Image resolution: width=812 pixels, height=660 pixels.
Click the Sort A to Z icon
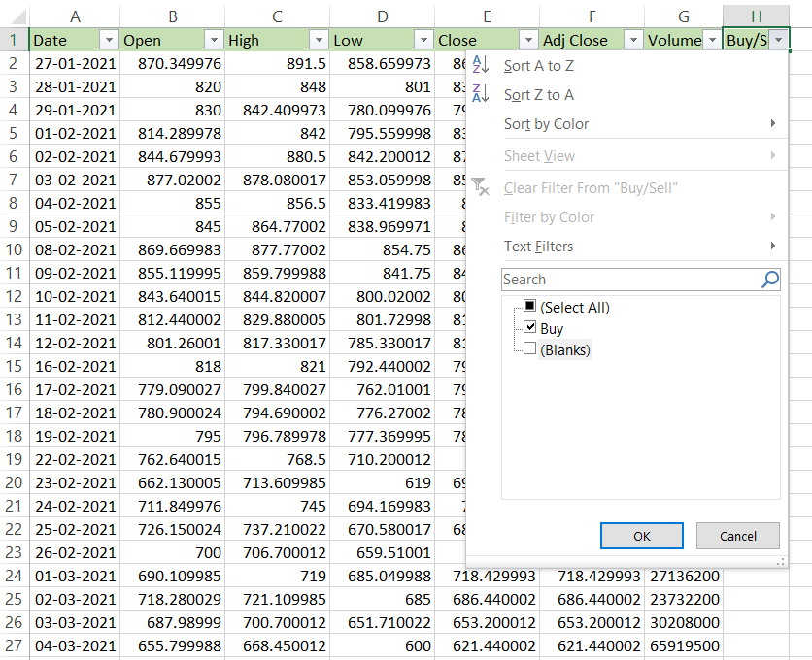(480, 66)
